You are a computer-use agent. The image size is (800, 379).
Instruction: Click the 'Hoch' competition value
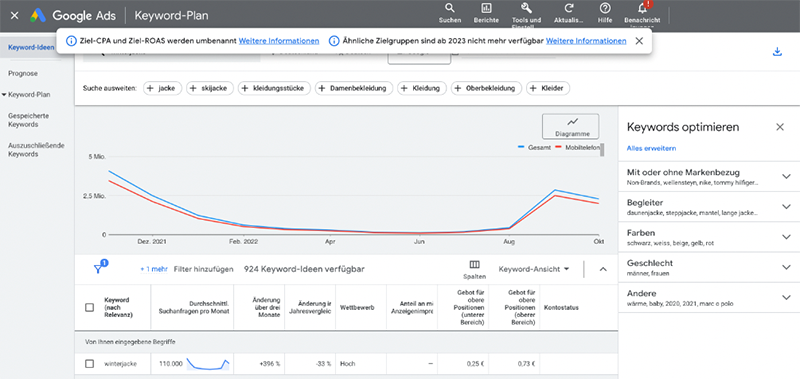347,364
